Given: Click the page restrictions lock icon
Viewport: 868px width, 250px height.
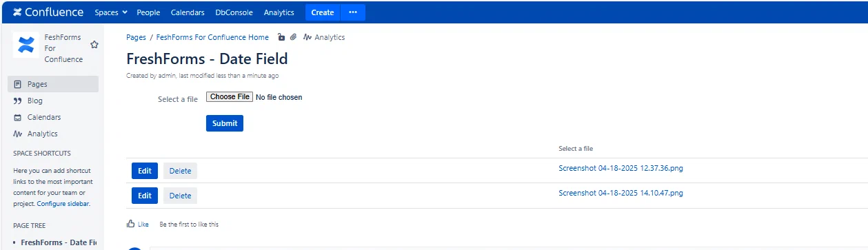Looking at the screenshot, I should click(281, 37).
